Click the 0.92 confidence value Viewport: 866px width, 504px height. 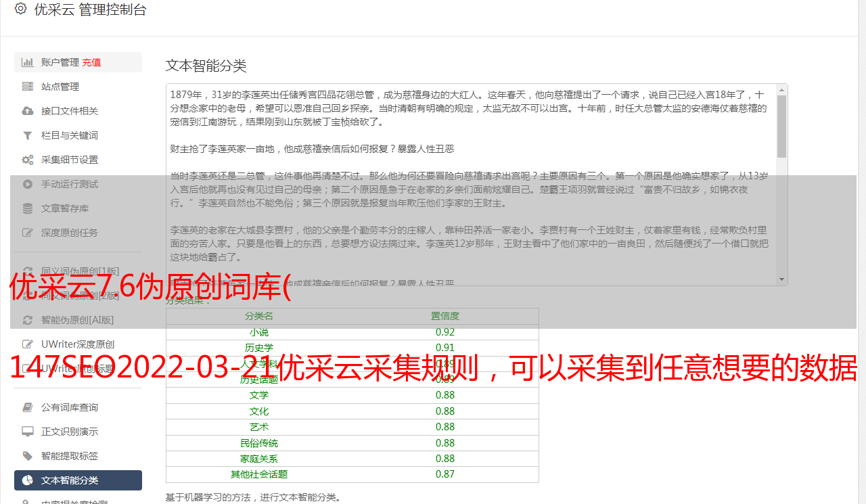pos(445,332)
